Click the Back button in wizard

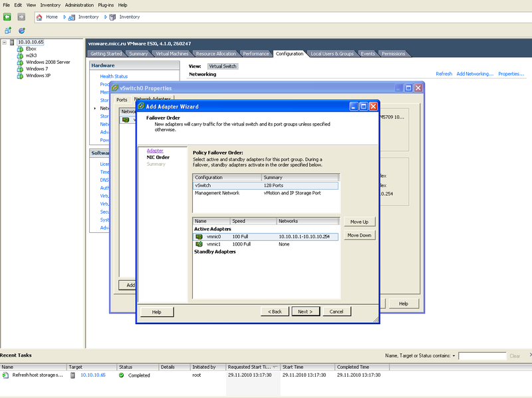[x=275, y=311]
